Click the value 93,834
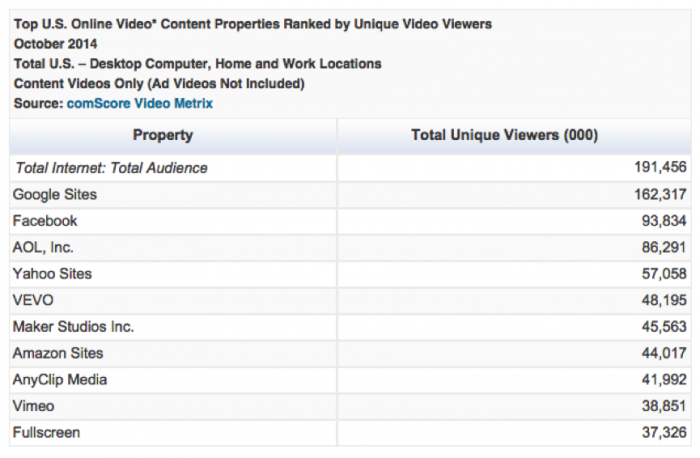The image size is (700, 458). tap(664, 221)
